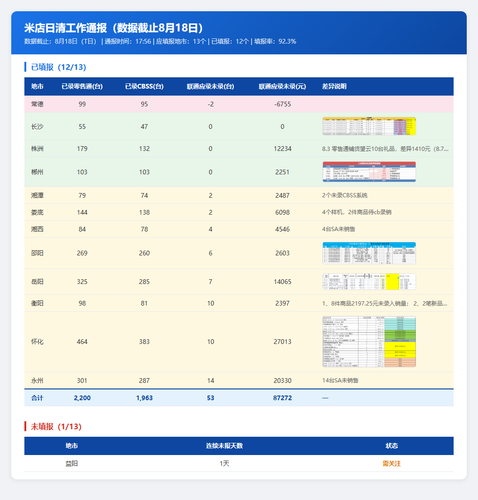Select the 衡阳 city cell
Image resolution: width=478 pixels, height=500 pixels.
click(37, 303)
